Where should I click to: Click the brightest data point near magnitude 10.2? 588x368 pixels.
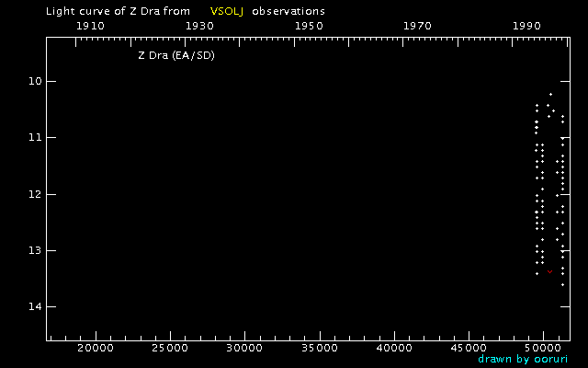[550, 94]
